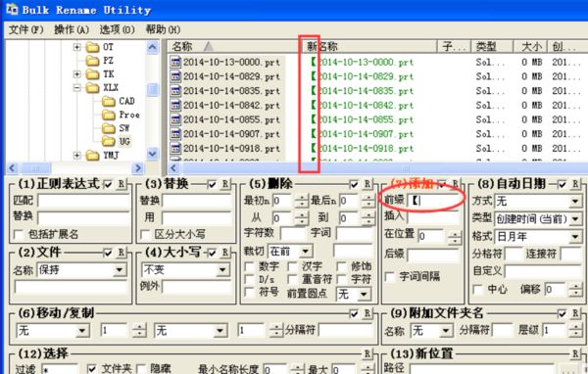Click file icon of 2014-10-13-0000.prt
Screen dimensions: 588x374
click(175, 62)
